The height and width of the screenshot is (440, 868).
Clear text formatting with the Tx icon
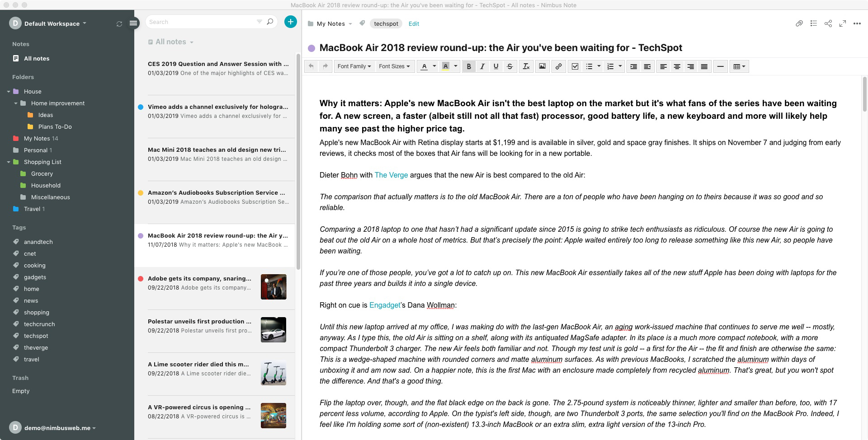(x=526, y=66)
